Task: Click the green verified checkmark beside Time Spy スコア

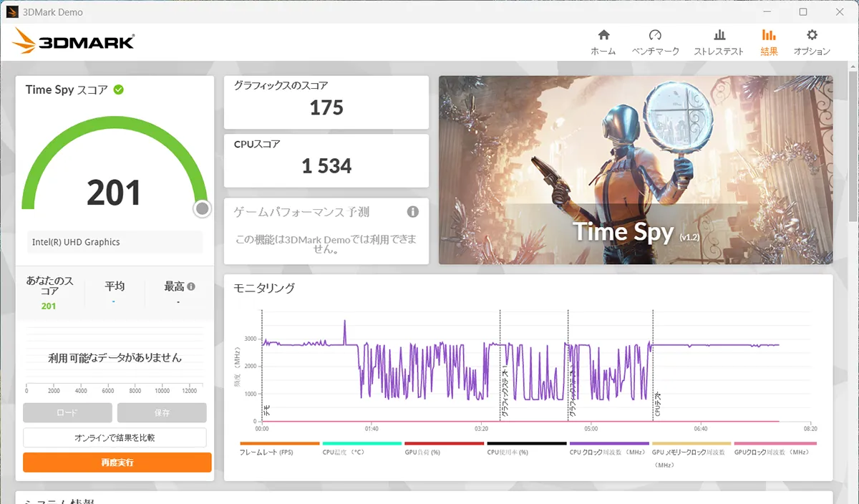Action: tap(119, 89)
